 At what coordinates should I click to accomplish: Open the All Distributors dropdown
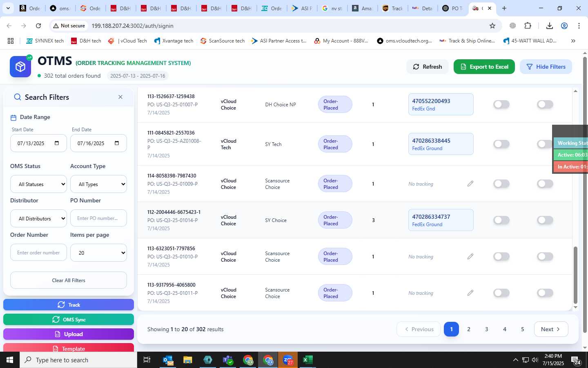coord(38,218)
